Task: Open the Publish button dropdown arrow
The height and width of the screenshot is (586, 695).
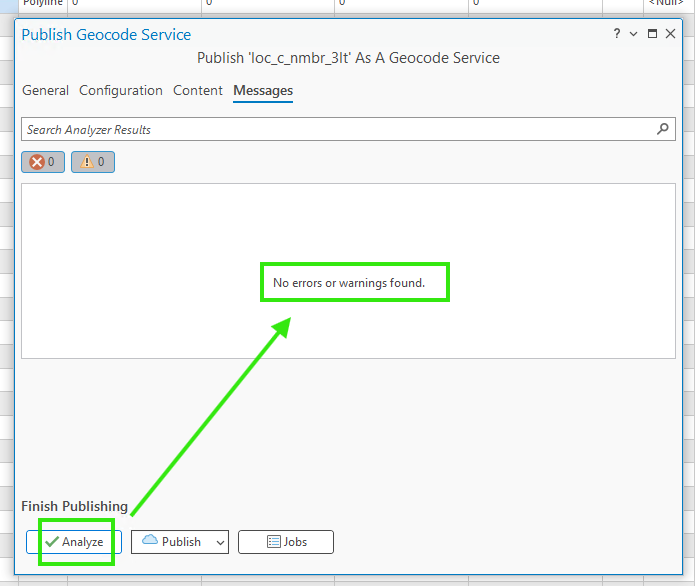Action: [220, 542]
